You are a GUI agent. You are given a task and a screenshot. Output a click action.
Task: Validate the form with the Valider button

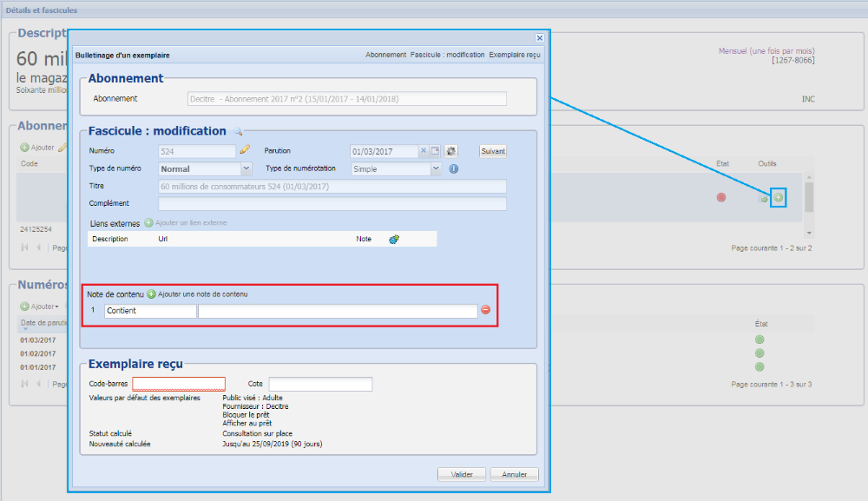point(462,474)
